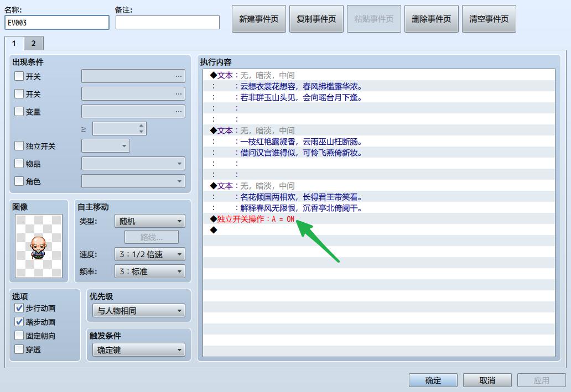This screenshot has width=571, height=392.
Task: Click the old man character image thumbnail
Action: 39,246
